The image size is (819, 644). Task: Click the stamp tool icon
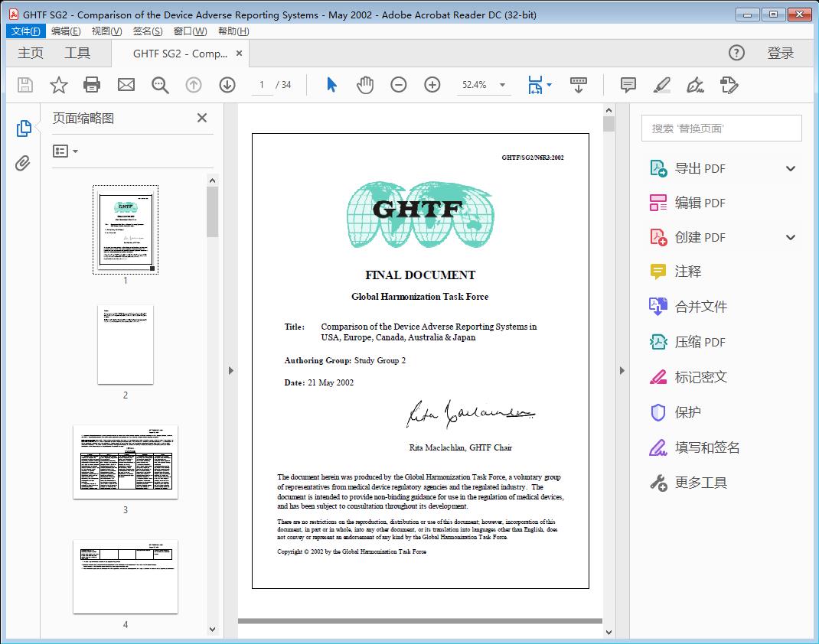click(x=729, y=85)
